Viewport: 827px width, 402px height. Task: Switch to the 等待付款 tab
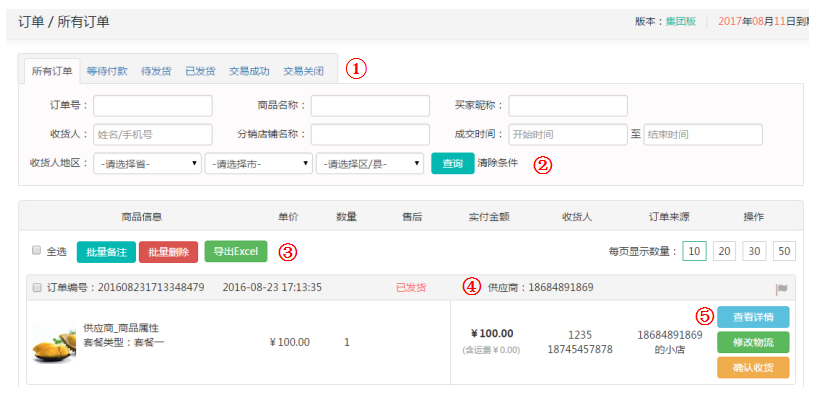[x=106, y=71]
